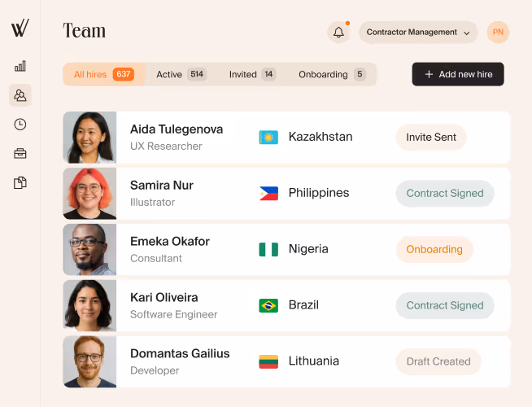Select the name Samira Nur

coord(162,186)
